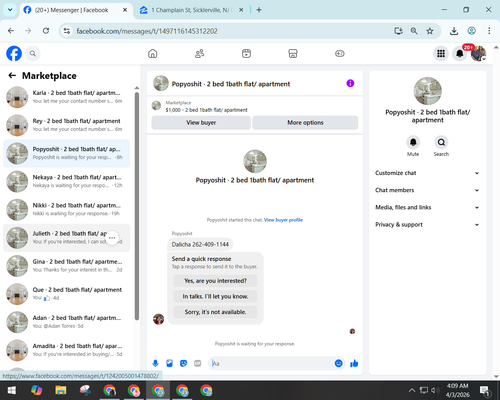Choose a sticker icon
The width and height of the screenshot is (500, 400).
tap(183, 363)
